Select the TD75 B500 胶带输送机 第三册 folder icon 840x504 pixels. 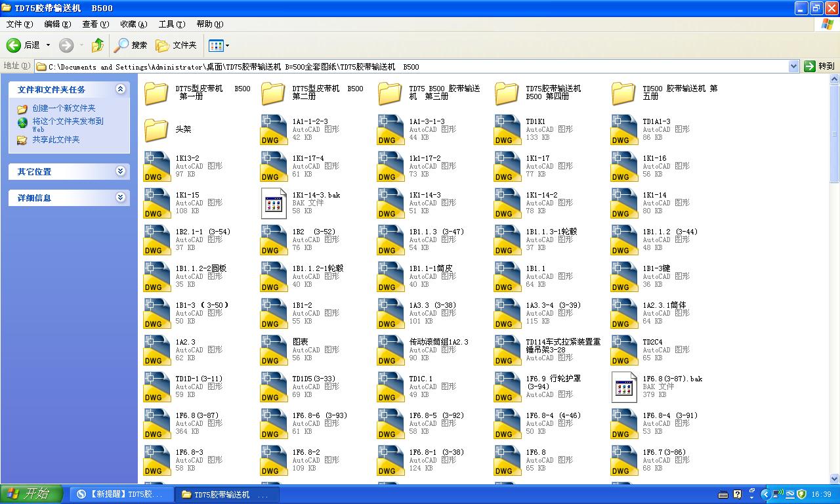[390, 93]
